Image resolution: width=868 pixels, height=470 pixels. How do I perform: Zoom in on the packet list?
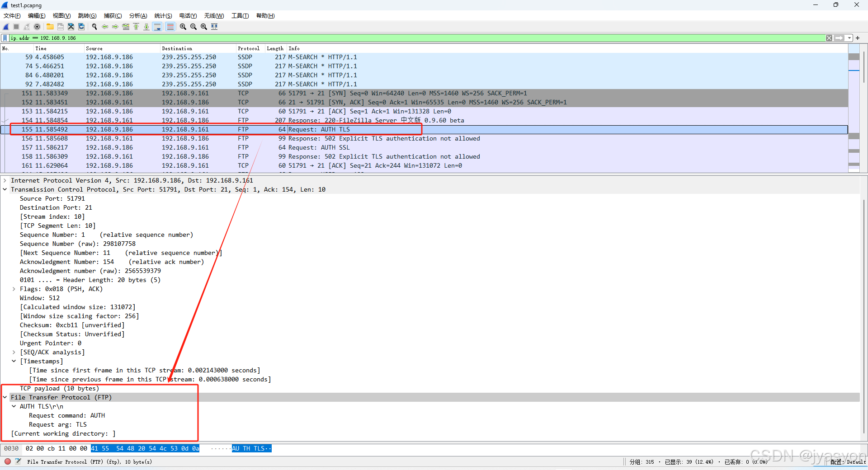[183, 27]
